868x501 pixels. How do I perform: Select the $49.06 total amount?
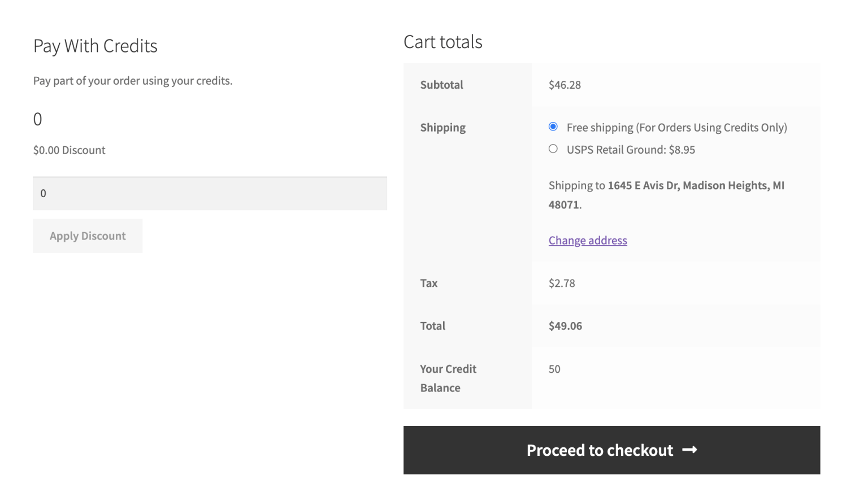coord(565,326)
